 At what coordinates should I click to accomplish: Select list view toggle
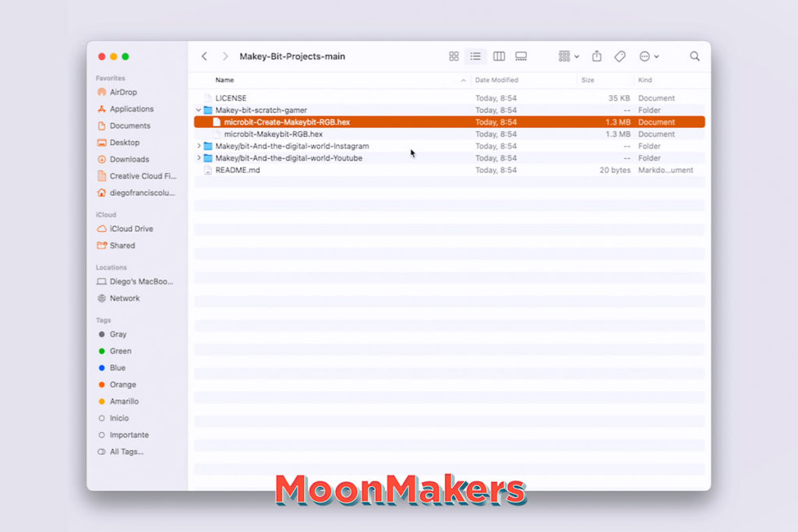pos(475,57)
